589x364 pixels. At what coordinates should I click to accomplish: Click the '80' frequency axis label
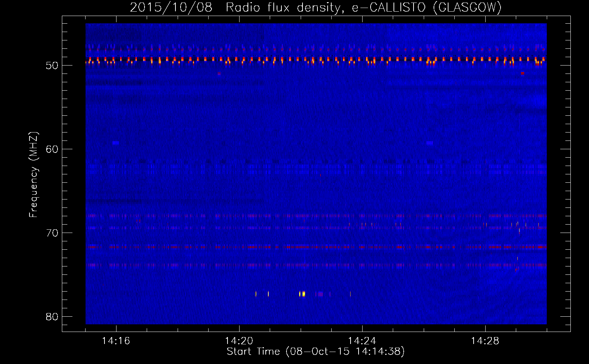52,317
